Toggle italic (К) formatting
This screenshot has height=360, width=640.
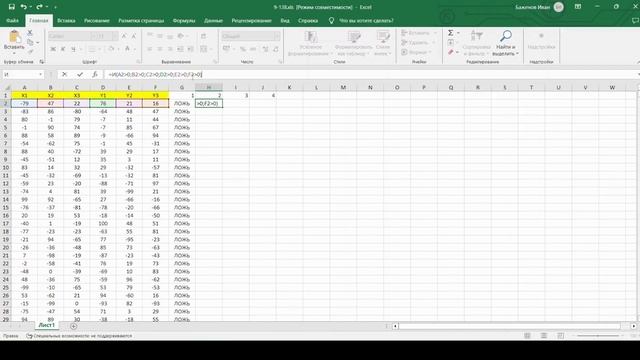[x=63, y=49]
